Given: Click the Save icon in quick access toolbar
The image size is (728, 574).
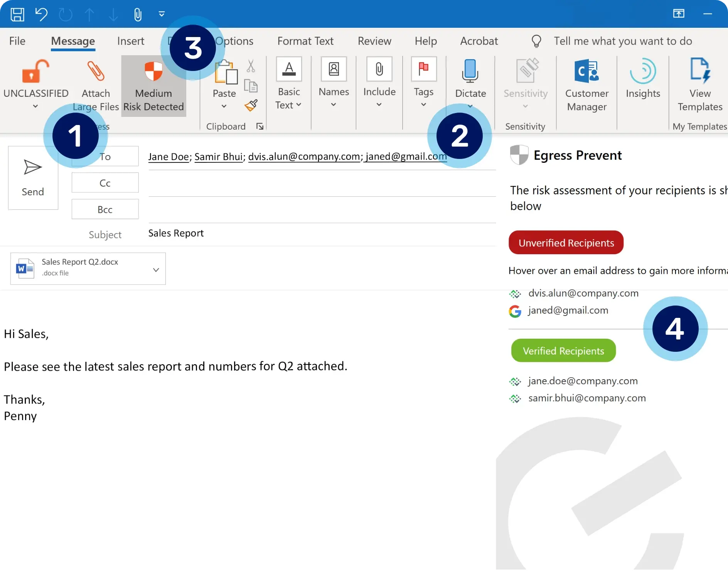Looking at the screenshot, I should tap(17, 15).
